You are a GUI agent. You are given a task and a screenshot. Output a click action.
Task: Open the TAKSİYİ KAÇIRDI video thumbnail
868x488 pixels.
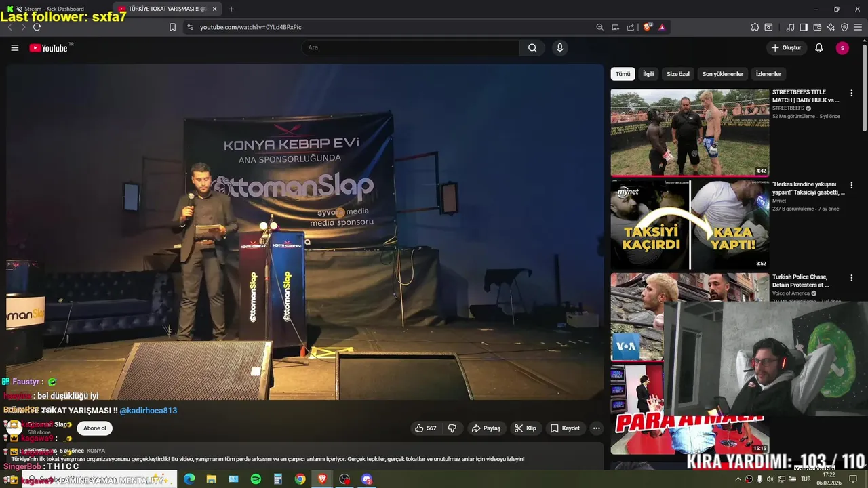click(690, 225)
